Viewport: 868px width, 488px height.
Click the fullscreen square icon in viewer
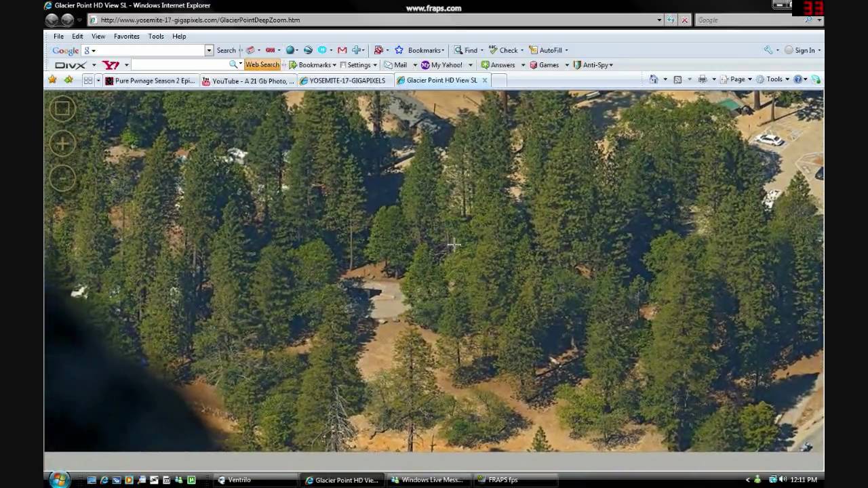(62, 108)
